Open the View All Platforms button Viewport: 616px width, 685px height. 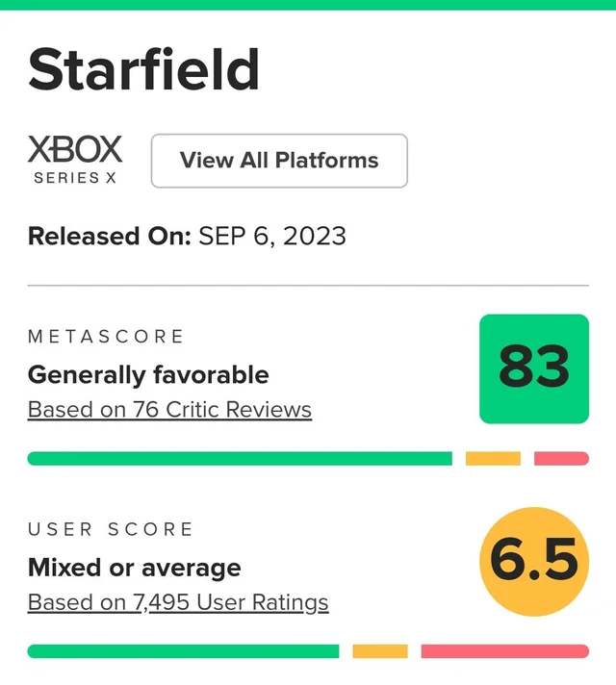[x=279, y=161]
